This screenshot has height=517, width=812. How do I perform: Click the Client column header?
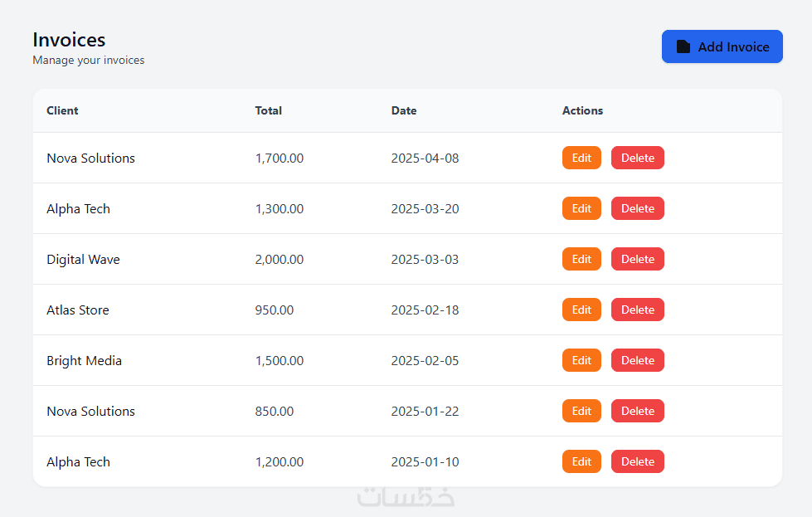62,110
